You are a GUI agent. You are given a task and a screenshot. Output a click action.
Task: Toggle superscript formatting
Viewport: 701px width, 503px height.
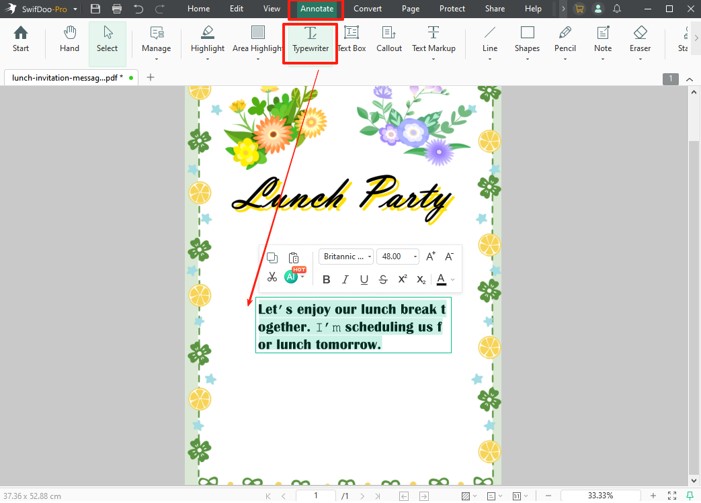tap(402, 279)
